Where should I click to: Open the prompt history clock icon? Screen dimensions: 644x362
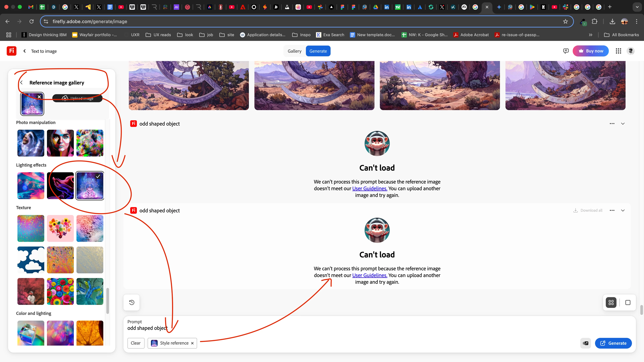132,303
